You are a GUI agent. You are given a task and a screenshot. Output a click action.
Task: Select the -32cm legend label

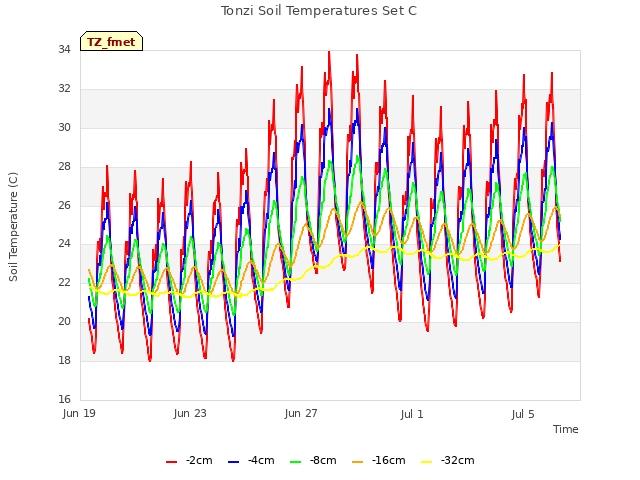pyautogui.click(x=458, y=460)
